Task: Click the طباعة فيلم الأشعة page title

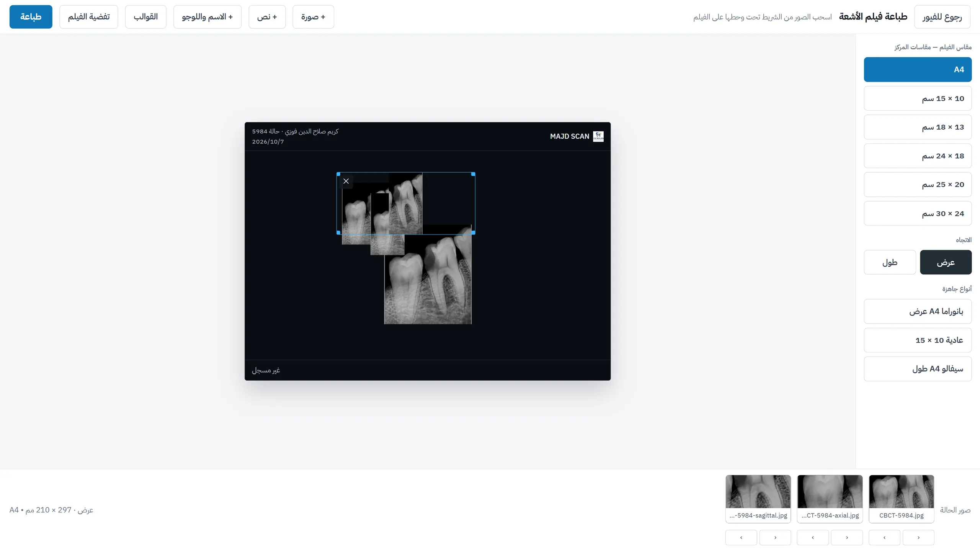Action: (x=873, y=17)
